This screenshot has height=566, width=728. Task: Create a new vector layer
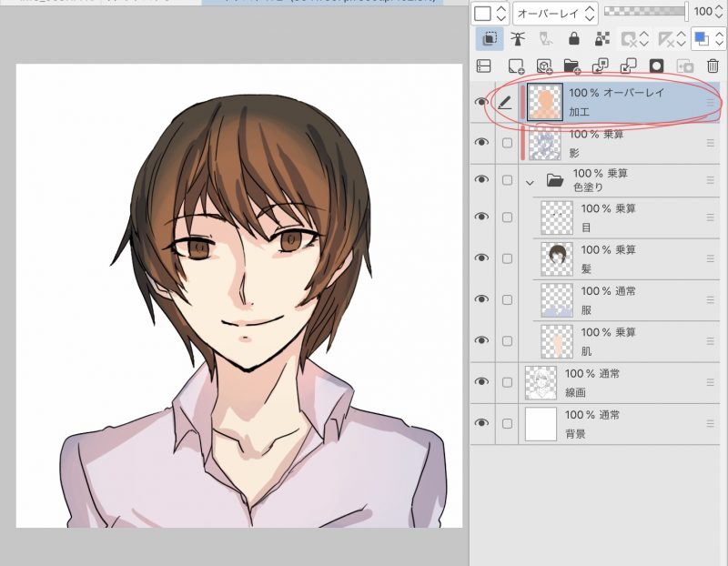(543, 66)
